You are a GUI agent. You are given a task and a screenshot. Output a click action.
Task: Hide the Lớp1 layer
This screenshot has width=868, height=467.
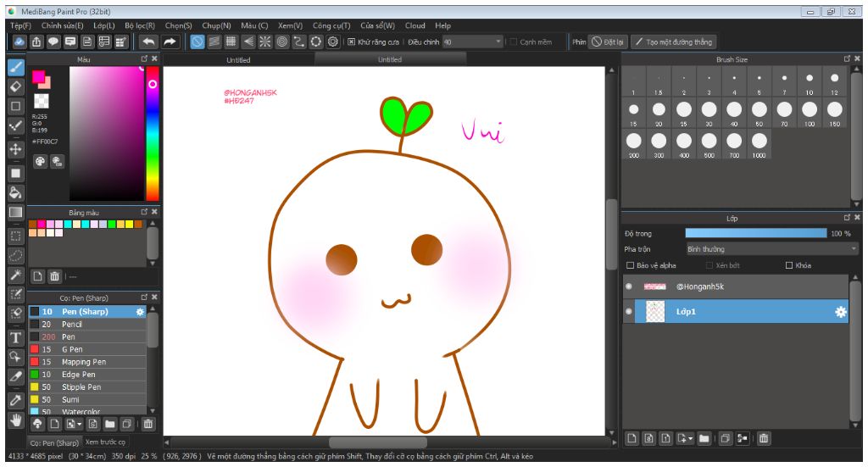628,312
